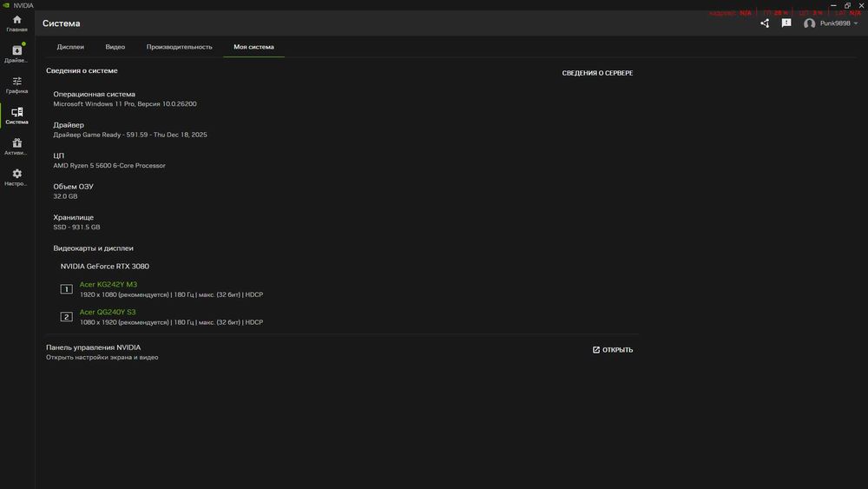Open the Драйверы section in sidebar
The width and height of the screenshot is (868, 489).
16,54
